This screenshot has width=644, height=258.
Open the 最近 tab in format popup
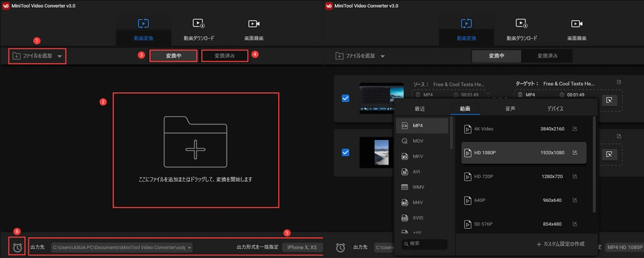[420, 108]
